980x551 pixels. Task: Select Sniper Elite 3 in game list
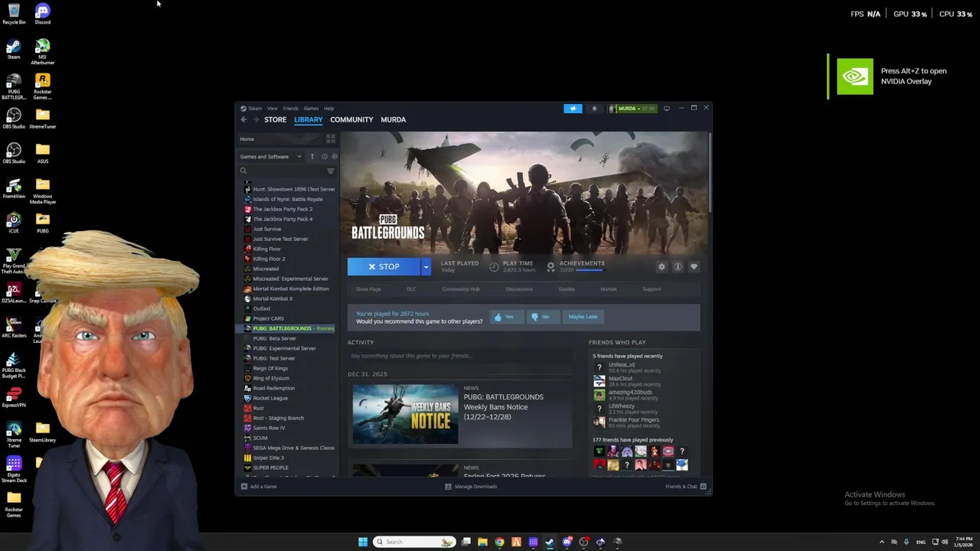pyautogui.click(x=268, y=458)
